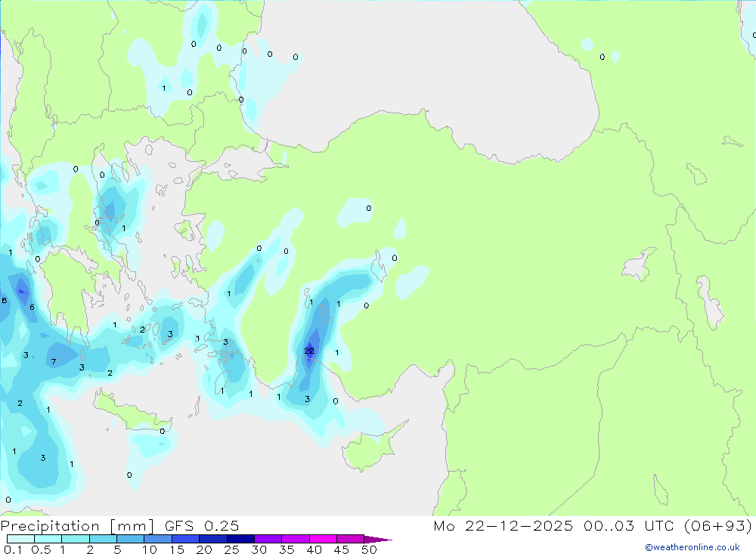Click the 1–2 mm legend color swatch

(76, 539)
